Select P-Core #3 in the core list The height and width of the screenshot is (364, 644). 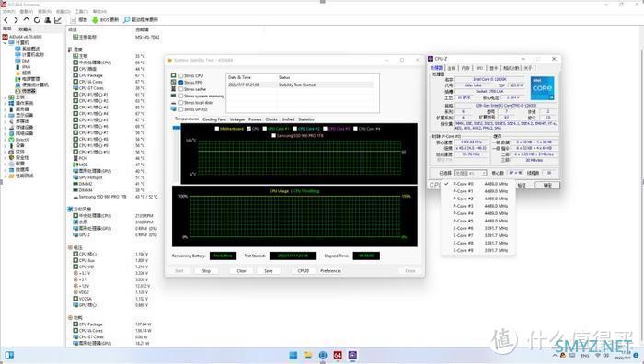(478, 206)
